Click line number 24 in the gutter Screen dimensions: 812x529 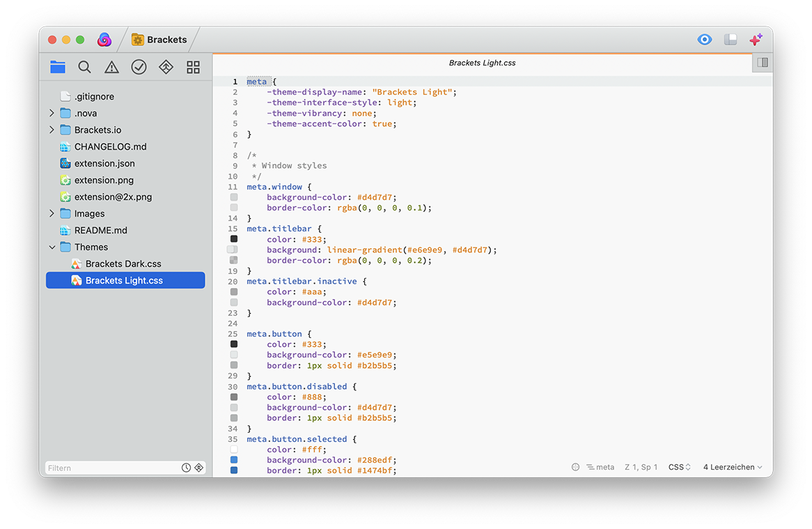pos(233,323)
